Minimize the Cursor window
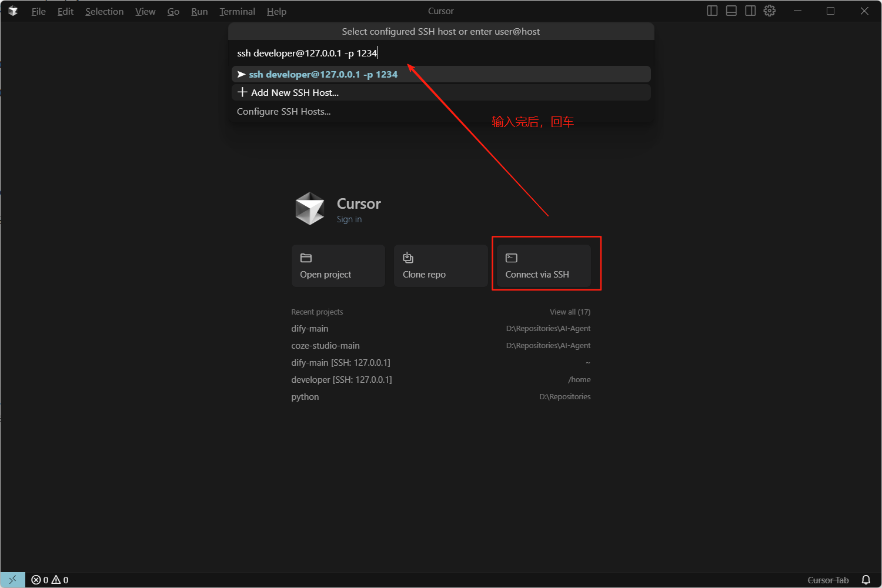The image size is (882, 588). click(x=797, y=11)
